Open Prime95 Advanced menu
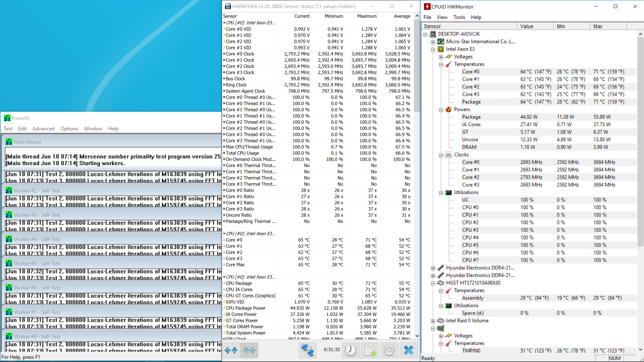The image size is (644, 362). point(43,129)
